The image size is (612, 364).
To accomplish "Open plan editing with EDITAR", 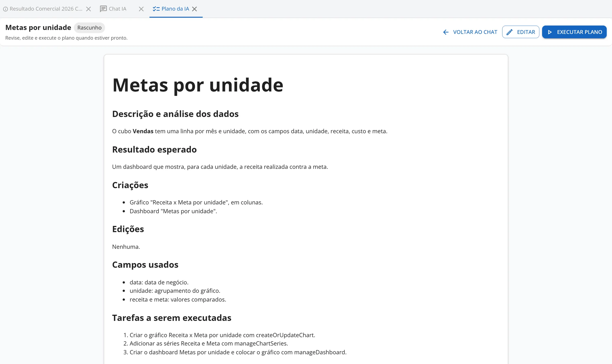I will [x=521, y=32].
